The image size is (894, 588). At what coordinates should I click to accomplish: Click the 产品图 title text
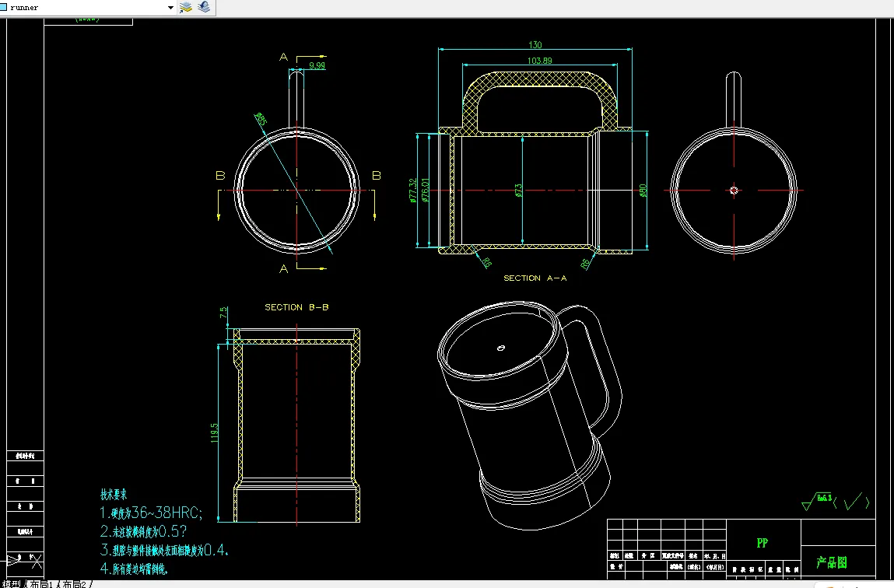pyautogui.click(x=831, y=563)
